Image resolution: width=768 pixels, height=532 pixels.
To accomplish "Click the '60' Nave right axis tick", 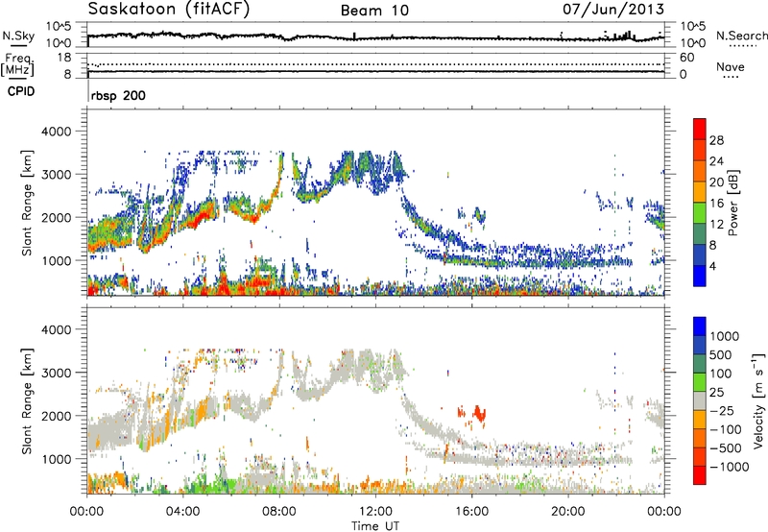I will point(687,58).
